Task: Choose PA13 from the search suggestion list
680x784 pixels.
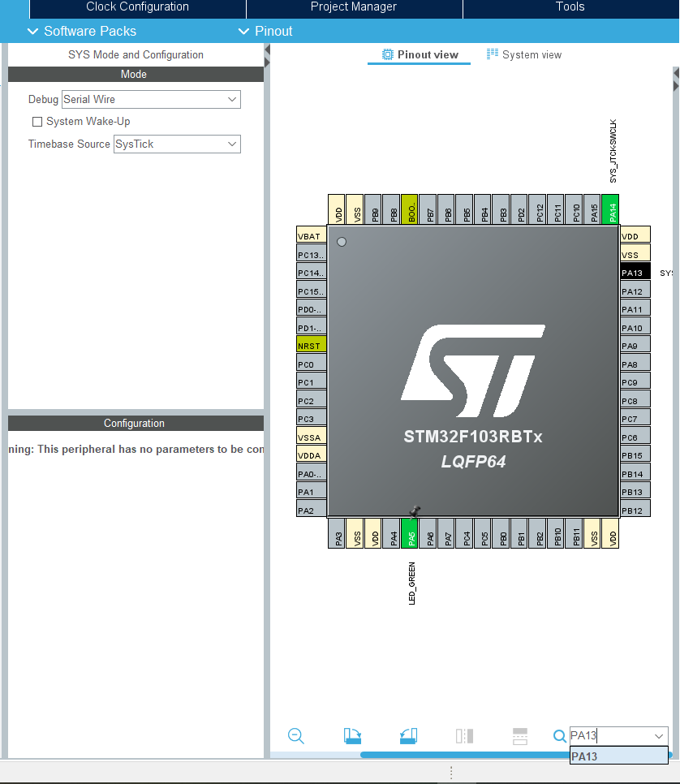Action: coord(619,756)
